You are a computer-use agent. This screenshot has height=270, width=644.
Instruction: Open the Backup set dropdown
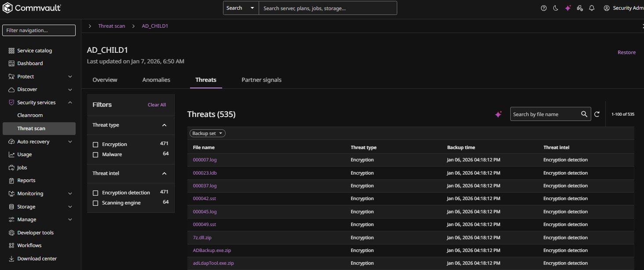click(208, 133)
